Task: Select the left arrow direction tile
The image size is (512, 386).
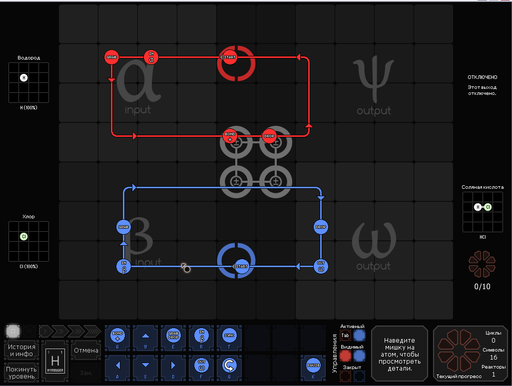Action: [118, 366]
